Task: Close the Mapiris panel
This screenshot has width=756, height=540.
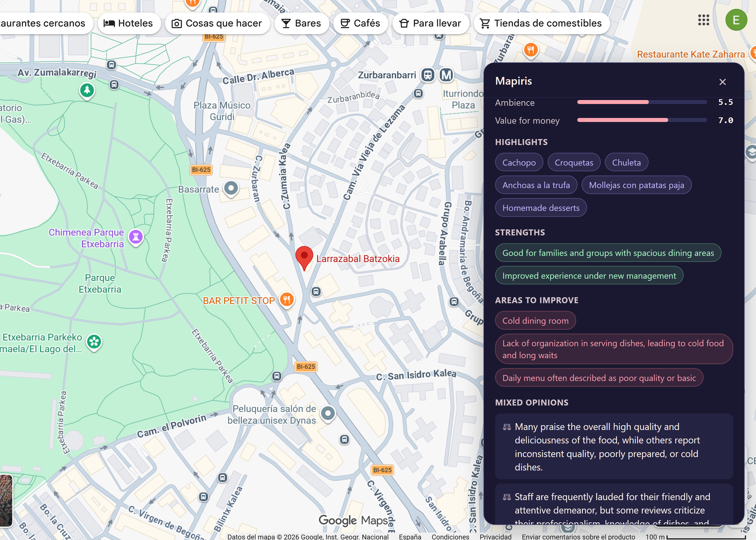Action: pyautogui.click(x=722, y=82)
